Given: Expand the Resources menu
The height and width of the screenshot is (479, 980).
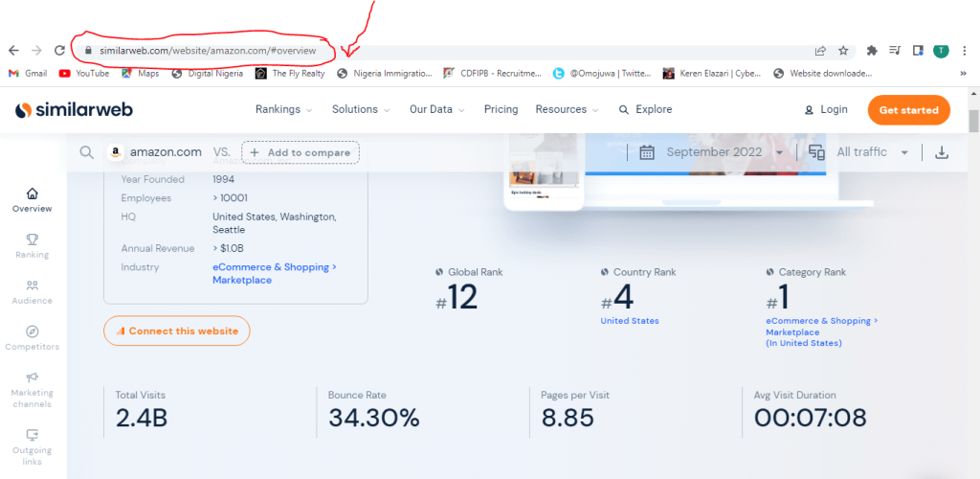Looking at the screenshot, I should tap(567, 109).
